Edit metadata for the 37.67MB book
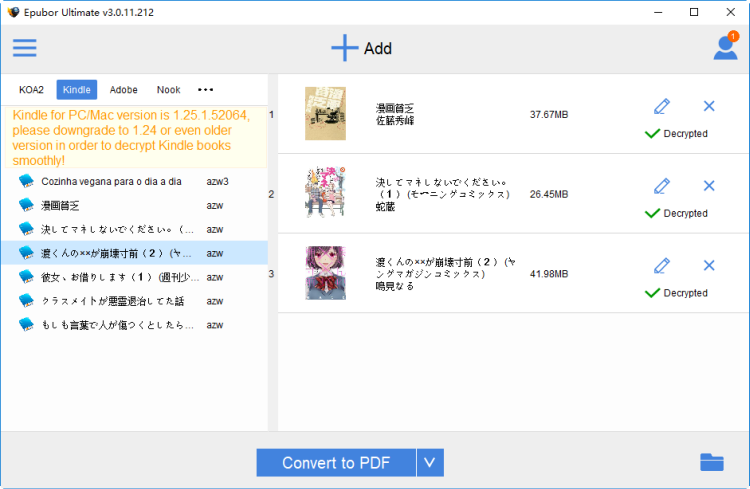Image resolution: width=750 pixels, height=489 pixels. click(662, 106)
